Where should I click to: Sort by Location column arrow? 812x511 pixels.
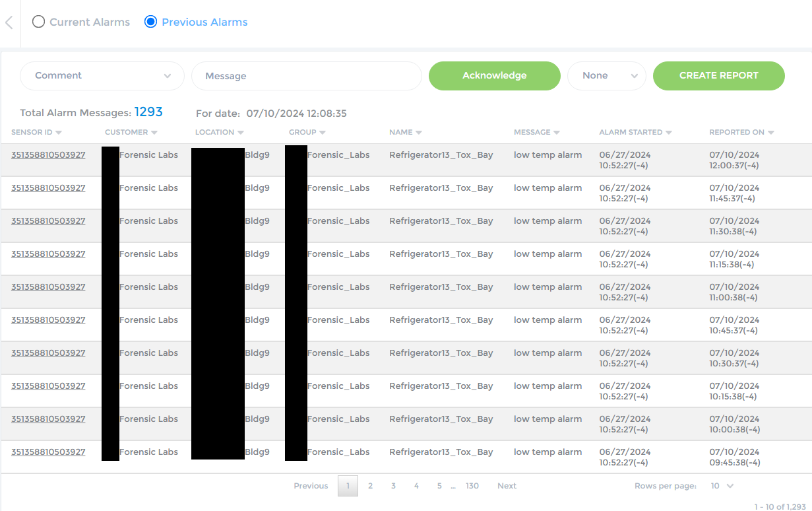[x=241, y=133]
